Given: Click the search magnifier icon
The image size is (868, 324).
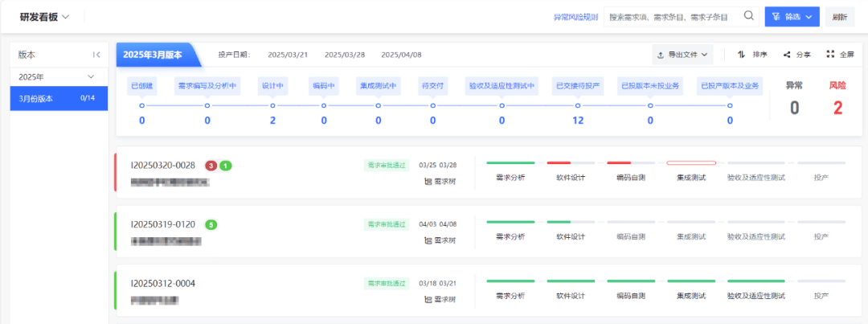Looking at the screenshot, I should 748,16.
